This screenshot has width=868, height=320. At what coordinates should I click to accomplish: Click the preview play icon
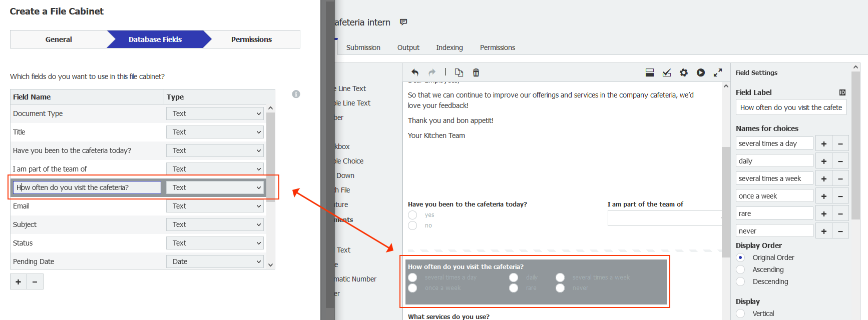tap(700, 72)
